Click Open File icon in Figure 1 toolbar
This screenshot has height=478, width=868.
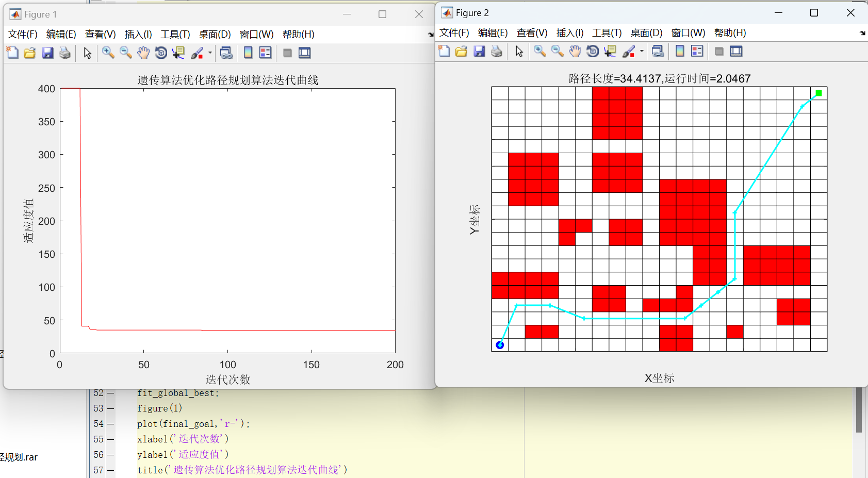click(30, 53)
